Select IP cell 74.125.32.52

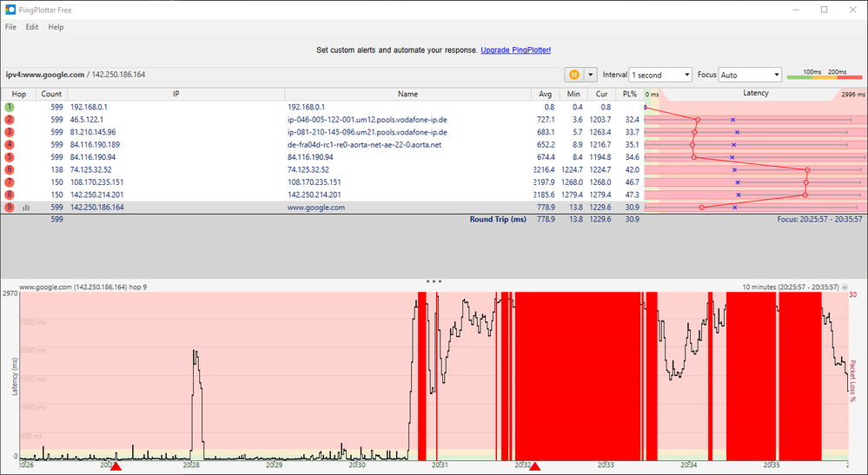click(90, 169)
